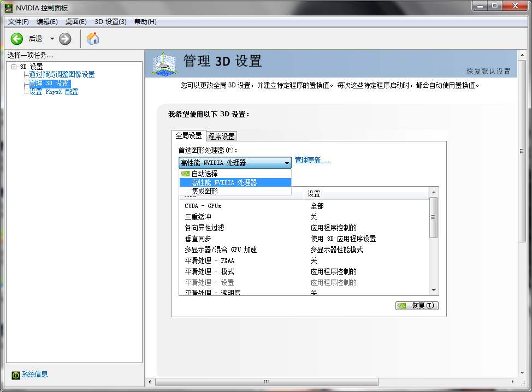532x392 pixels.
Task: Minimize the NVIDIA 控制面板 window
Action: click(x=480, y=5)
